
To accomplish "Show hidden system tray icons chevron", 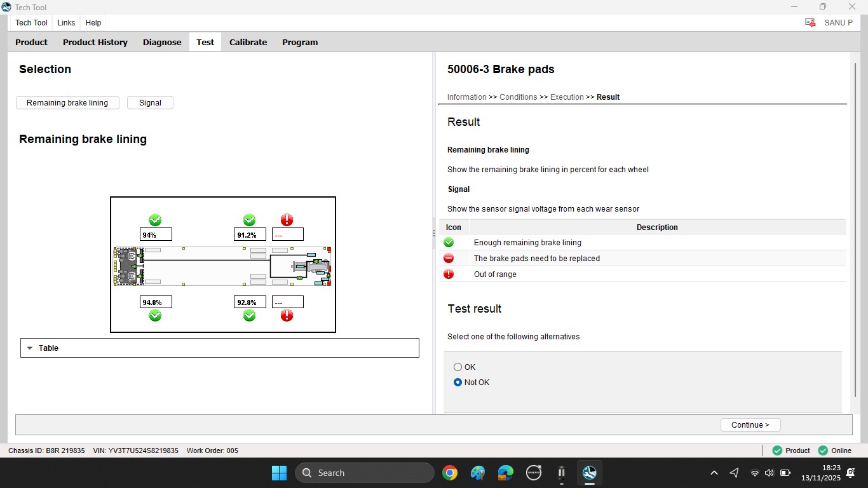I will click(714, 473).
